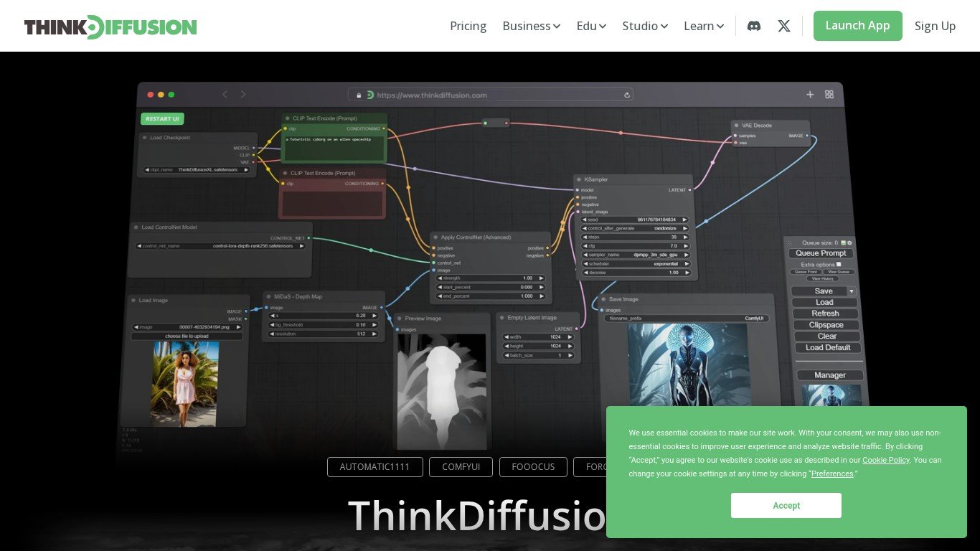Click the ThinkDiffusion logo
The image size is (980, 551).
click(110, 27)
